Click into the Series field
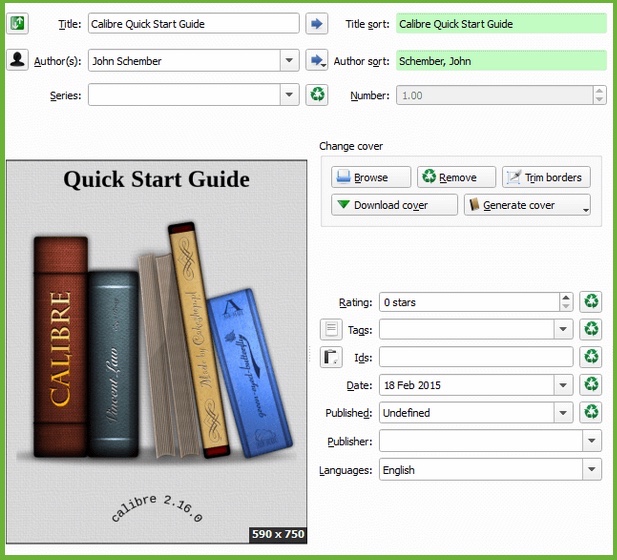 (x=184, y=94)
